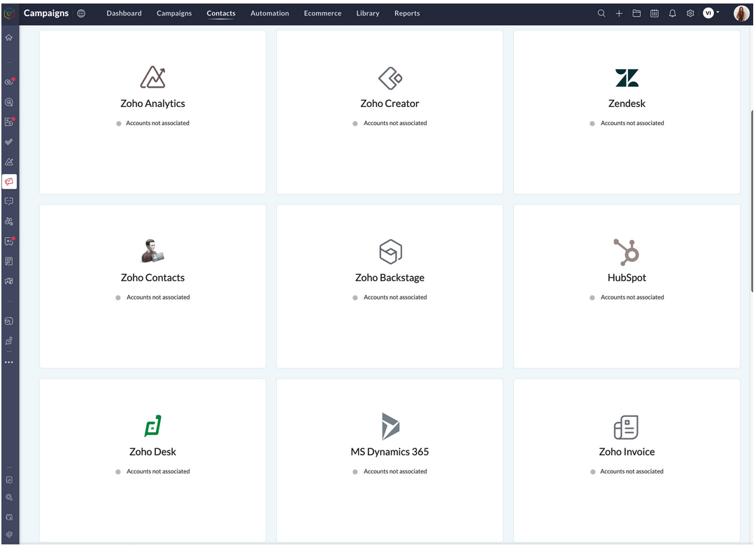Click the Zoho Analytics card title
This screenshot has height=549, width=756.
pos(153,104)
